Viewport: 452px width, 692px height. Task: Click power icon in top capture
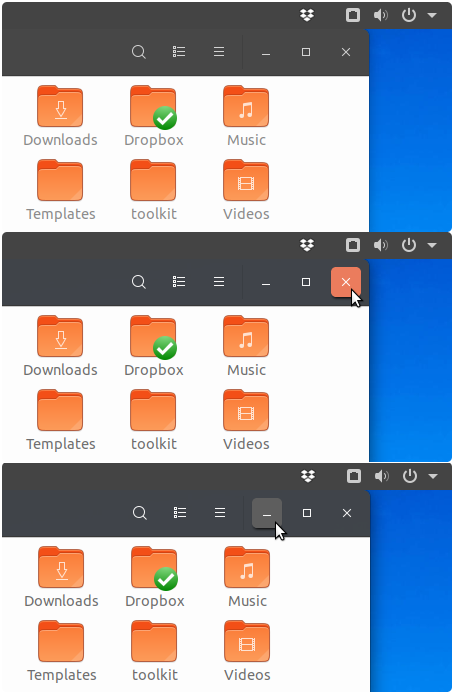[409, 15]
